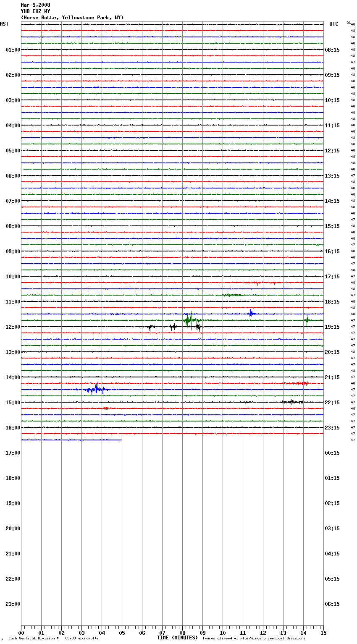Click the '03:15' UTC row label
Screen dimensions: 357x644
coord(332,529)
